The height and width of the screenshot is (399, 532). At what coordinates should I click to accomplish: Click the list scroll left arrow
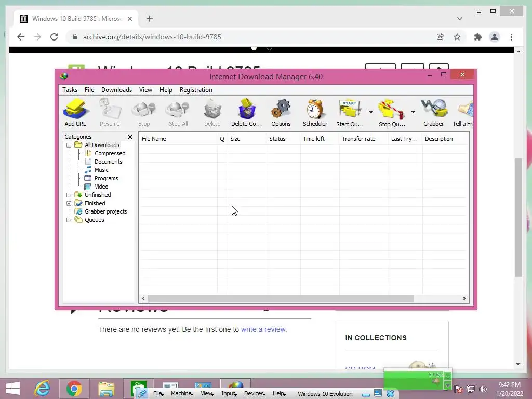(x=143, y=299)
